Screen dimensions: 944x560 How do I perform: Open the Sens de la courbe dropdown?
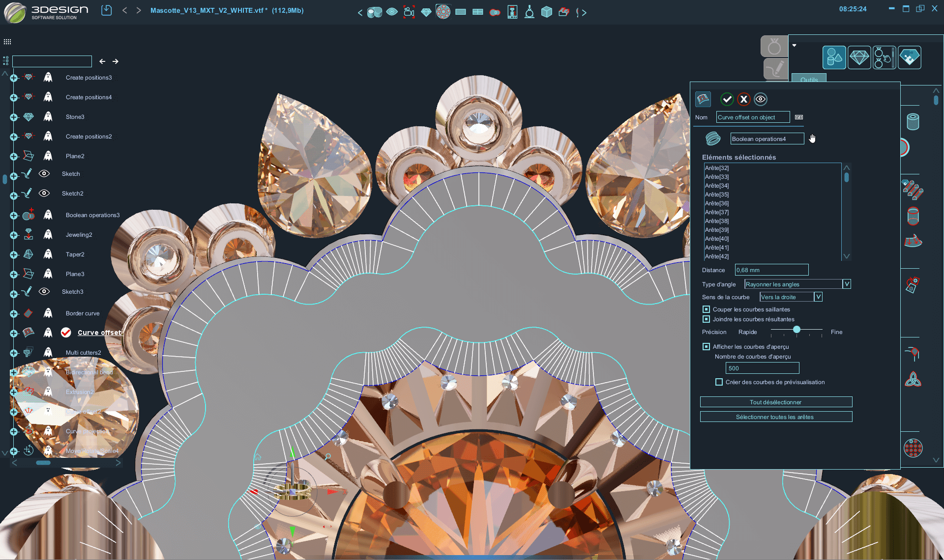pyautogui.click(x=818, y=297)
